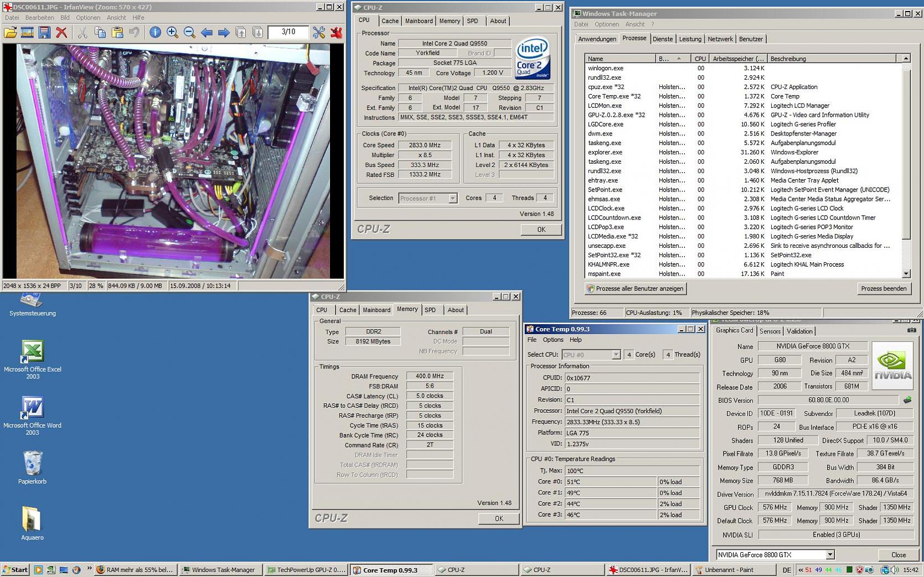
Task: Click the Unbenannt - Paint taskbar button
Action: [733, 570]
